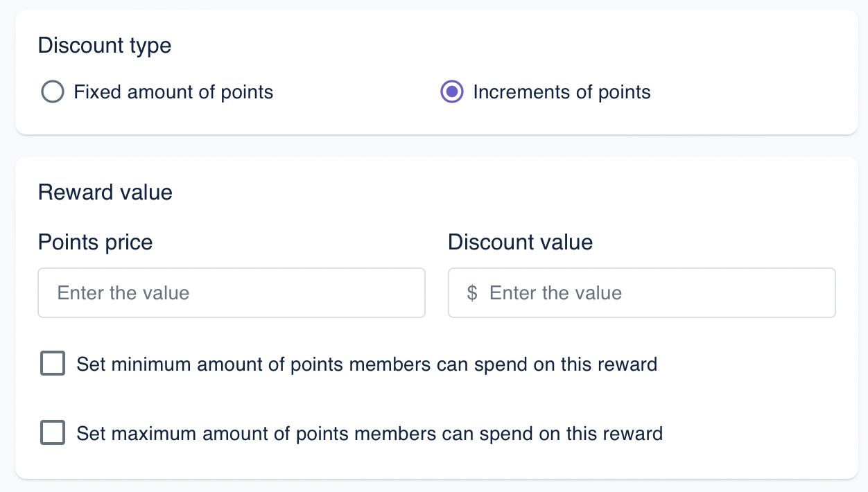Screen dimensions: 868x492
Task: Click the "Increments of points" label text
Action: pyautogui.click(x=562, y=92)
